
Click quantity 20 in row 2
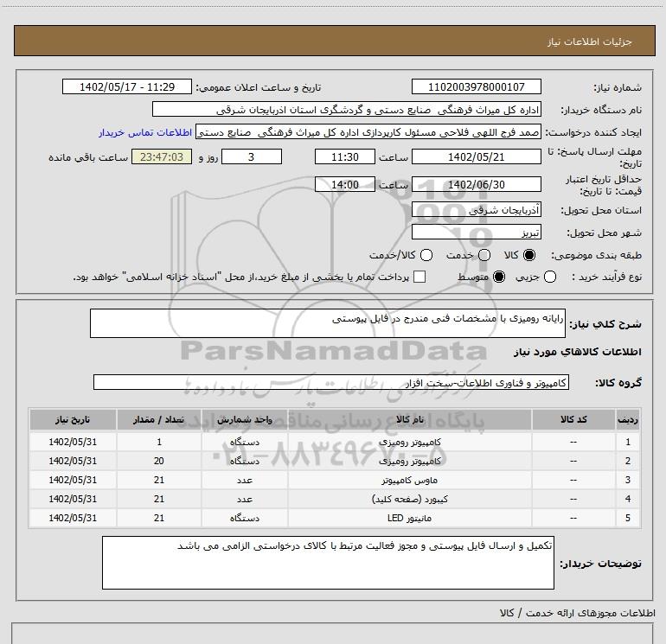tap(159, 461)
